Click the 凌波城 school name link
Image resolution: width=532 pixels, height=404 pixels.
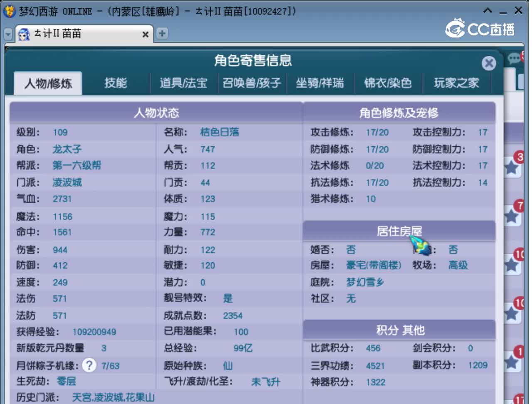67,182
